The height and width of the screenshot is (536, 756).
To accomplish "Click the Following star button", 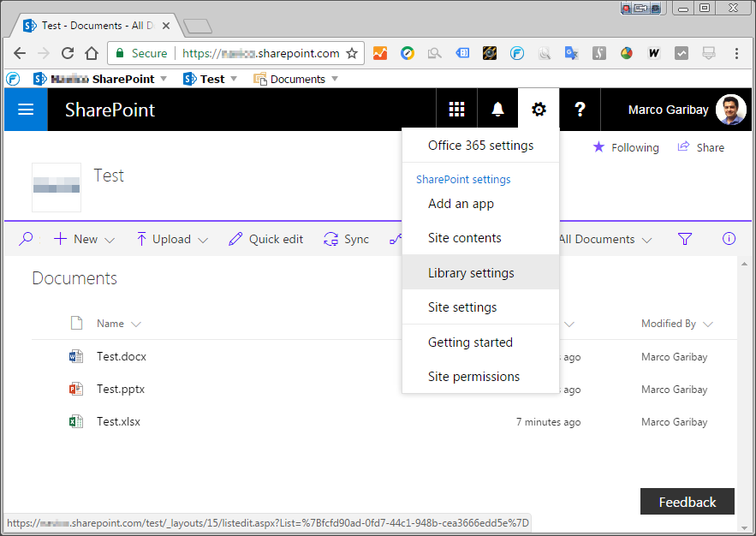I will click(625, 147).
